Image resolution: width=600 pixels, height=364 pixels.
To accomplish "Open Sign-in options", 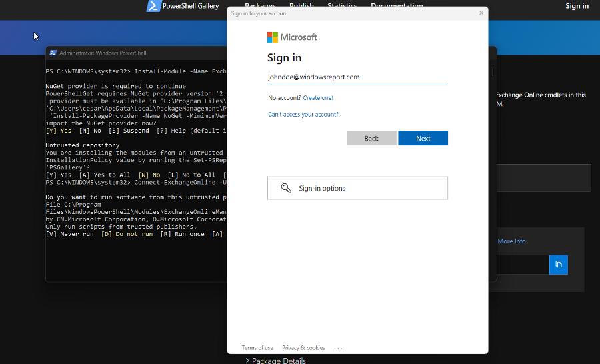I will [357, 188].
